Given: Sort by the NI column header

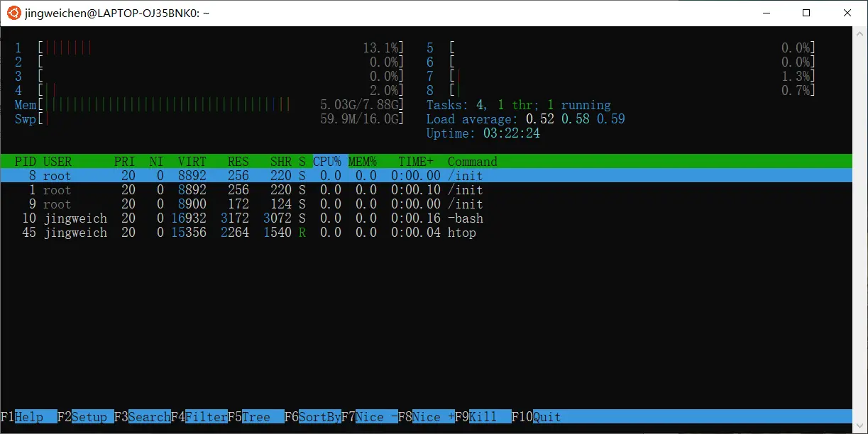Looking at the screenshot, I should pos(157,162).
